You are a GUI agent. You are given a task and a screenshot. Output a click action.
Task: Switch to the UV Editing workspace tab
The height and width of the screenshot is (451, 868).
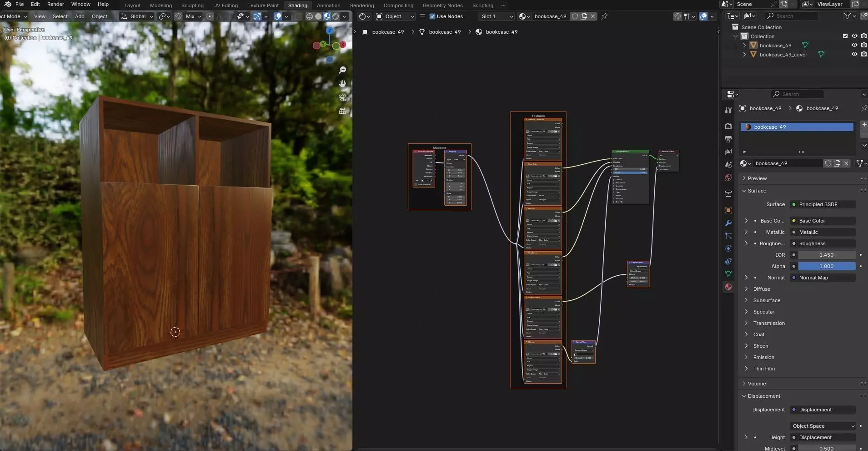[x=226, y=5]
